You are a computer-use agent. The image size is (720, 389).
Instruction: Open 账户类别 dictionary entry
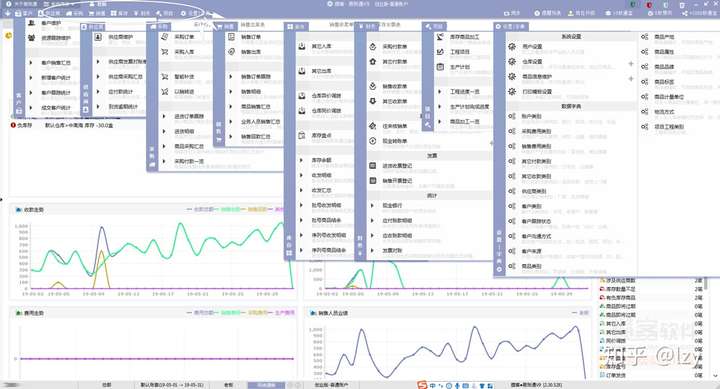click(x=531, y=117)
